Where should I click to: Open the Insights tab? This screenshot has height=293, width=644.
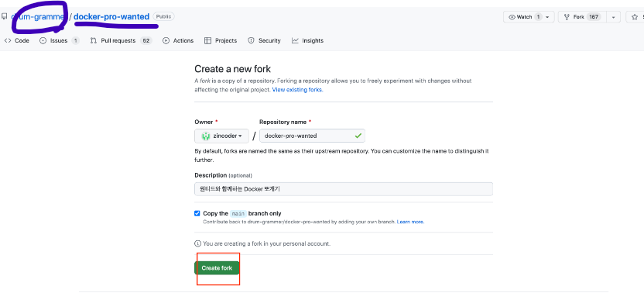[x=307, y=41]
